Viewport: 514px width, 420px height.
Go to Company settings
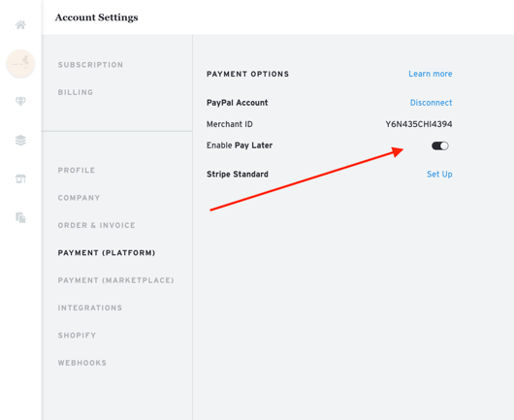[x=79, y=198]
